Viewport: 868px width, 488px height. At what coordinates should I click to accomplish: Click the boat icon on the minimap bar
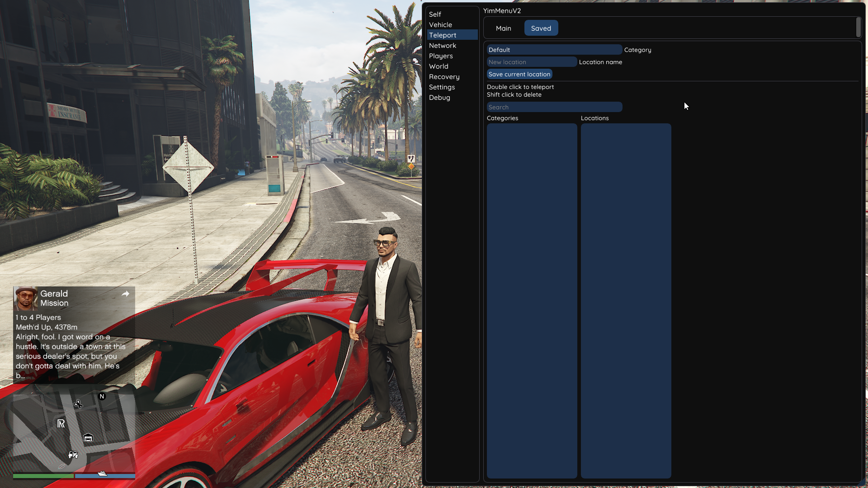coord(103,474)
